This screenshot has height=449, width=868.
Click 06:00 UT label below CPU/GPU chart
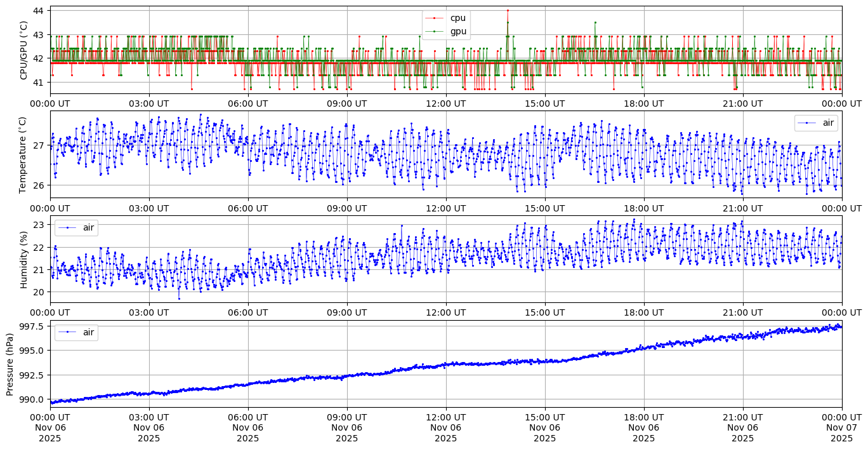point(247,103)
